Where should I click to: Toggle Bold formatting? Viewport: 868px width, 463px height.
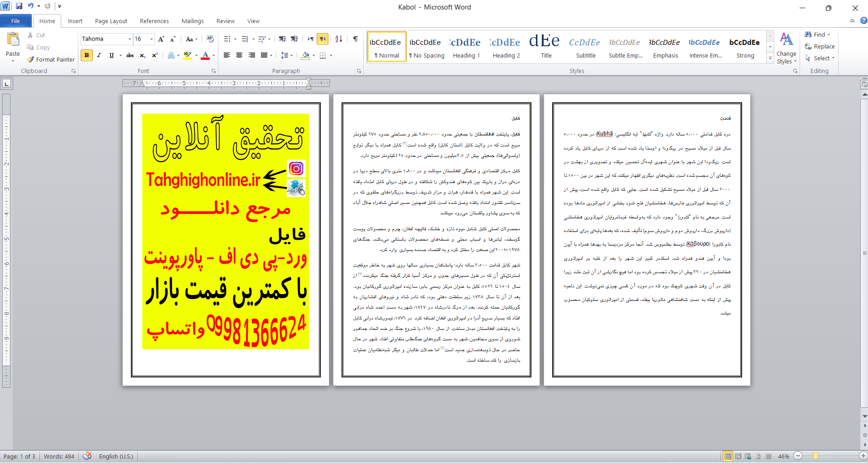pyautogui.click(x=87, y=55)
